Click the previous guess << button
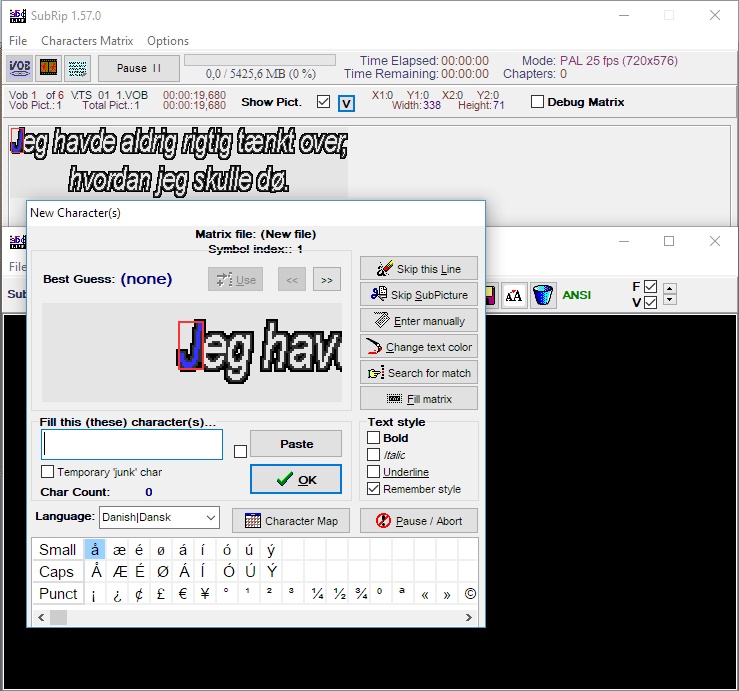 pos(292,280)
